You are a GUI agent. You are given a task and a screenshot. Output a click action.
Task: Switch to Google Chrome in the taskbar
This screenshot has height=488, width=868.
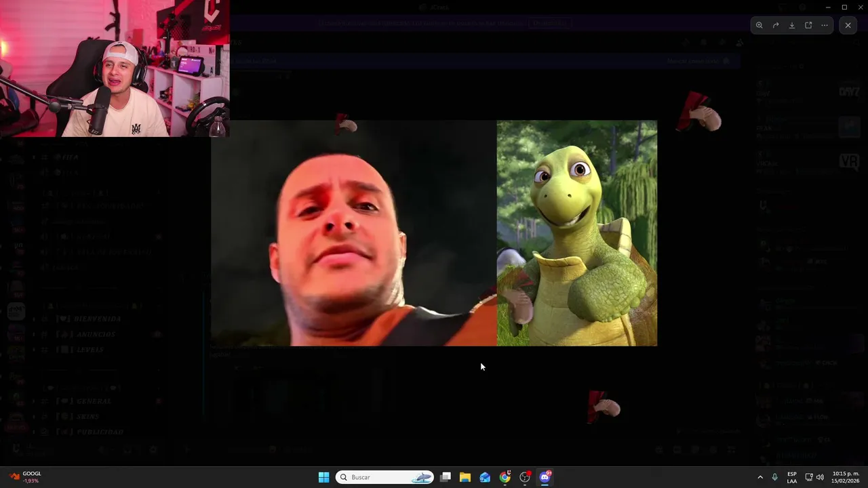point(505,477)
